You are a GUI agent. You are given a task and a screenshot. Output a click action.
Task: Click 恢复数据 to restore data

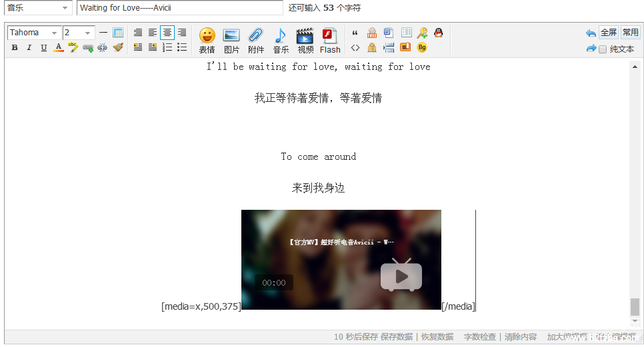[437, 337]
